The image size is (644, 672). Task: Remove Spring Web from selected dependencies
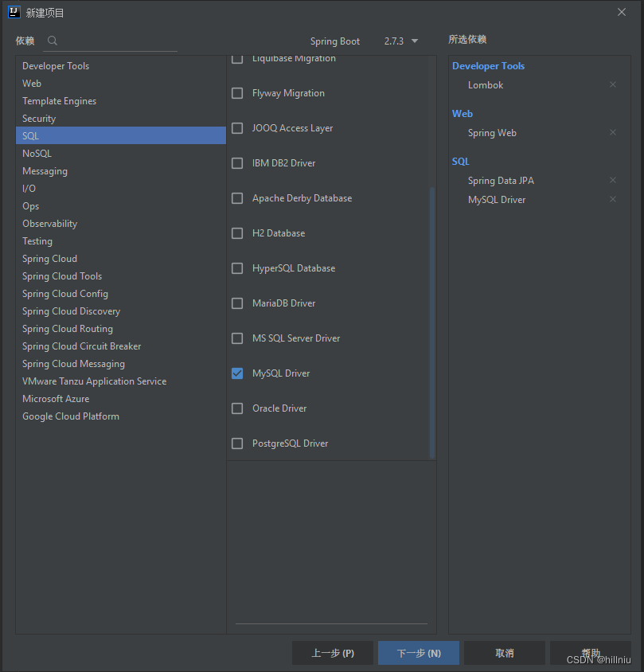click(x=613, y=132)
